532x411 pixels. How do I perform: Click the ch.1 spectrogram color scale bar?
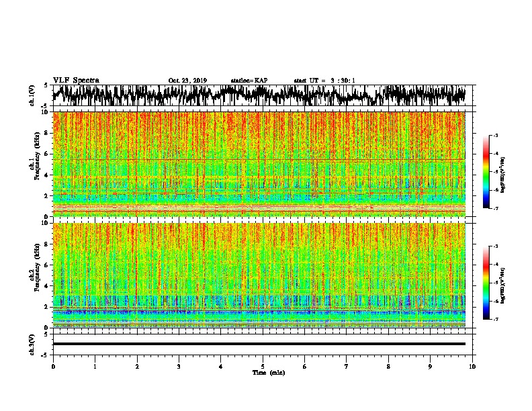pos(486,172)
